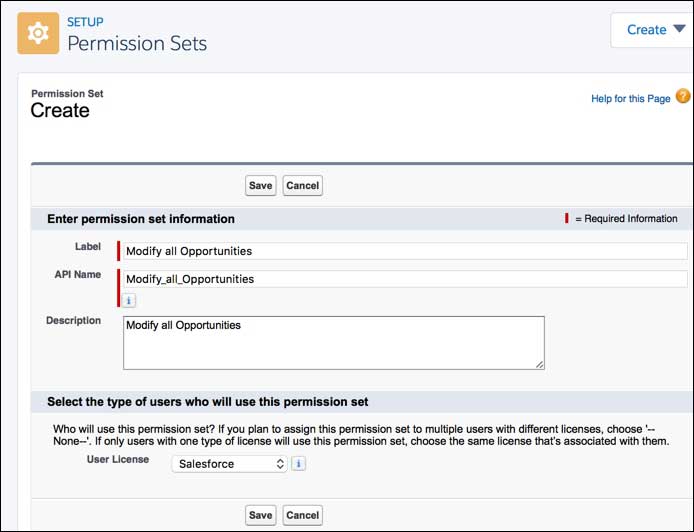
Task: Click the Required Information legend
Action: point(625,219)
